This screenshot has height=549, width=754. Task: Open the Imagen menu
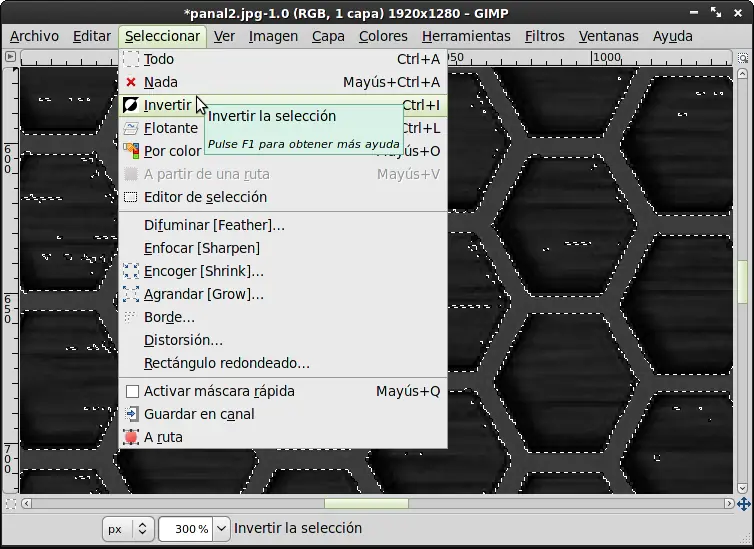(x=273, y=37)
